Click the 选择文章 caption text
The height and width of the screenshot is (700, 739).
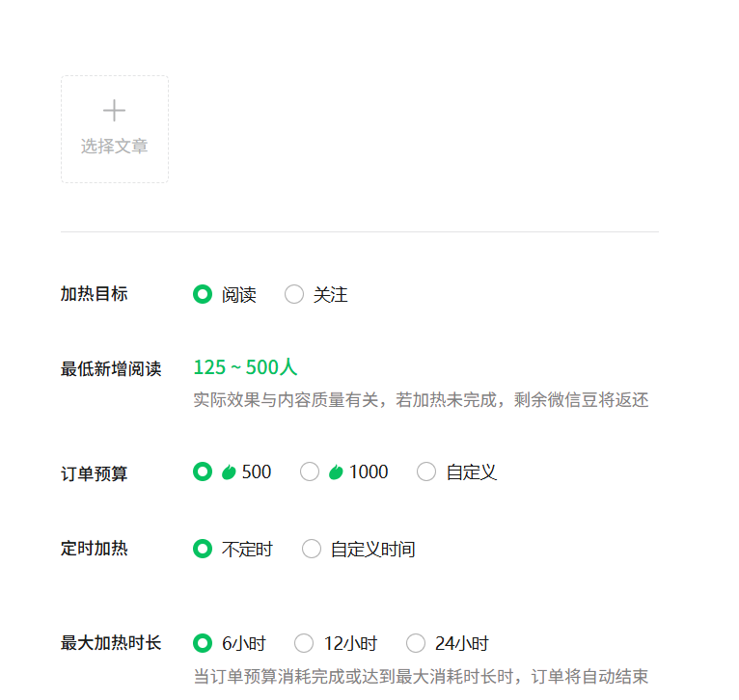[x=114, y=147]
